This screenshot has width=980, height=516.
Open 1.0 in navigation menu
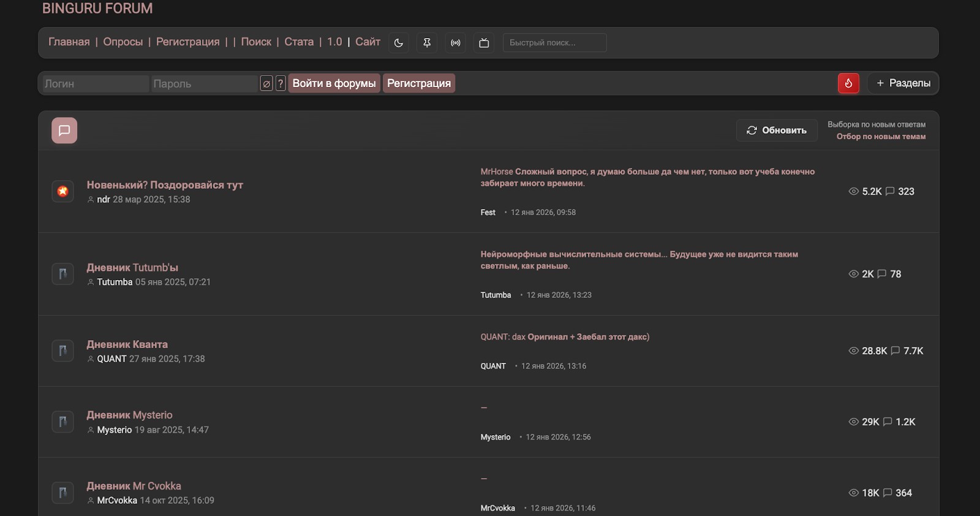(334, 42)
